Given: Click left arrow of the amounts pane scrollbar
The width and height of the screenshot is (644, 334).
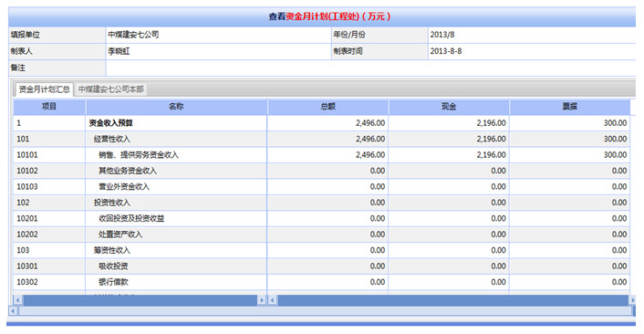Looking at the screenshot, I should coord(273,300).
